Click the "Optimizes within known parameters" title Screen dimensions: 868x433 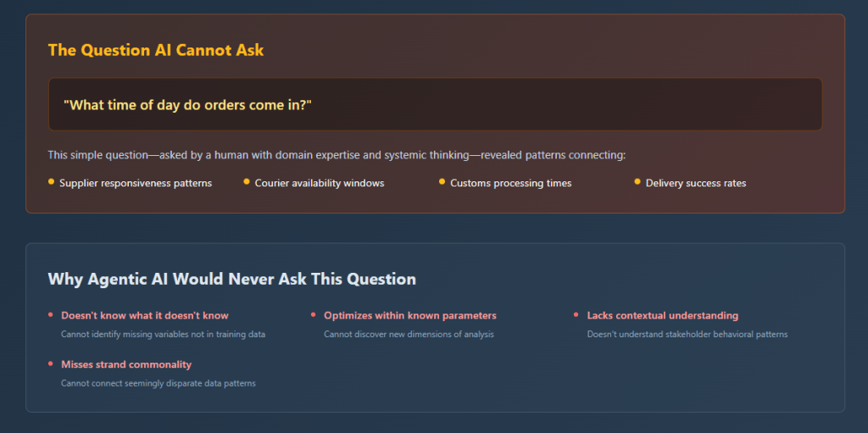[409, 315]
